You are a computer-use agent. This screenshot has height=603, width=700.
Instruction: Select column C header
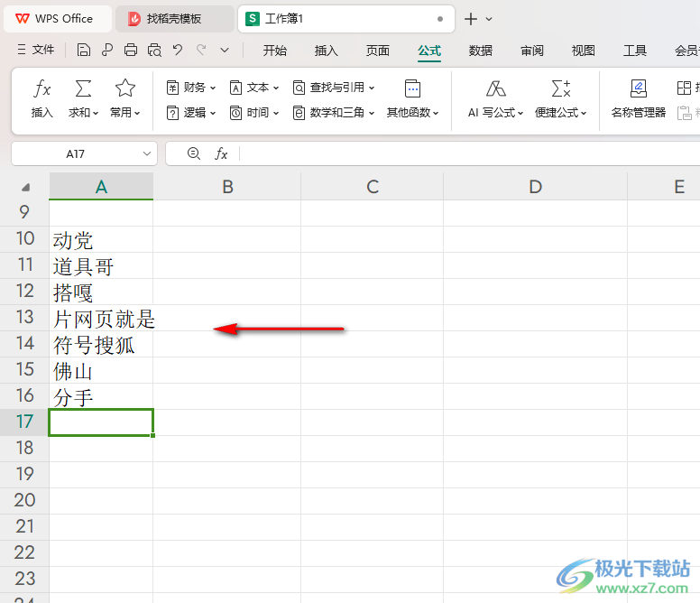(373, 187)
